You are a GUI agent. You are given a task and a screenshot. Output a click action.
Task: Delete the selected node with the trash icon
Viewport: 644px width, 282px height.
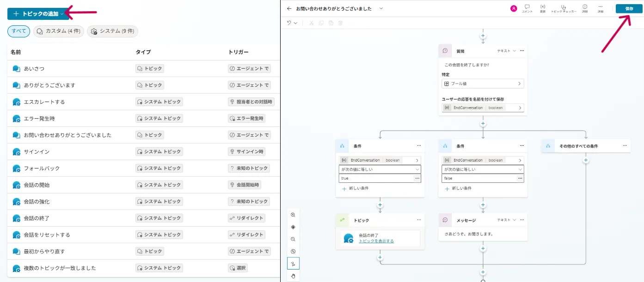click(x=341, y=23)
